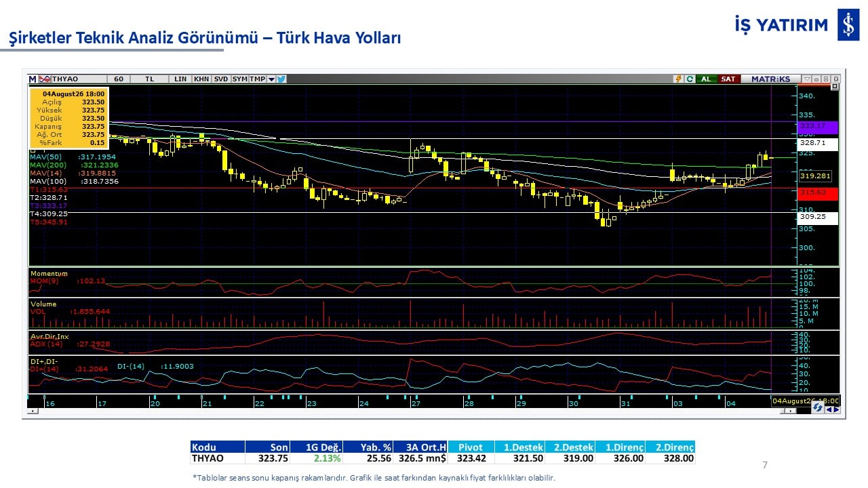Open the SYM symbol button

point(239,79)
